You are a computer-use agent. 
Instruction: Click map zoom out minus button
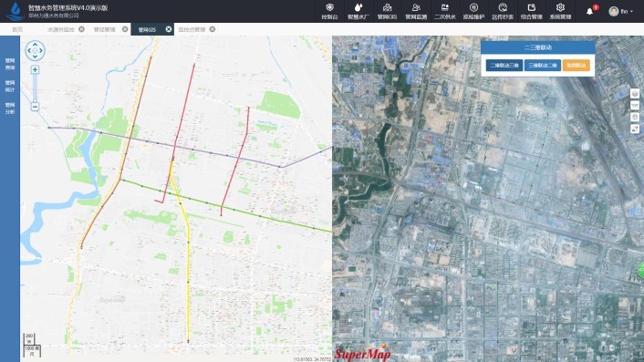pyautogui.click(x=35, y=107)
